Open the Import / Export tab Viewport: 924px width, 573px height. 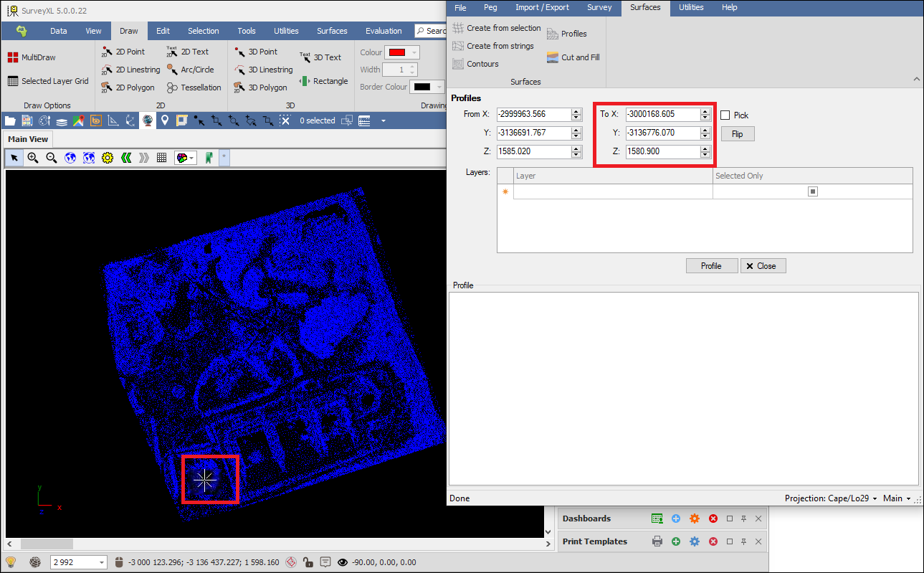pyautogui.click(x=542, y=8)
